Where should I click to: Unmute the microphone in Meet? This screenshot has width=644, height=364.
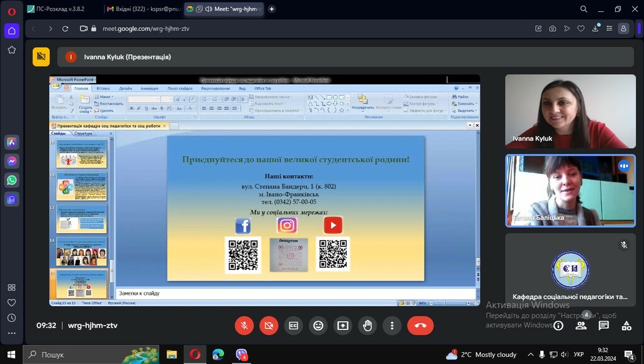[x=244, y=326]
